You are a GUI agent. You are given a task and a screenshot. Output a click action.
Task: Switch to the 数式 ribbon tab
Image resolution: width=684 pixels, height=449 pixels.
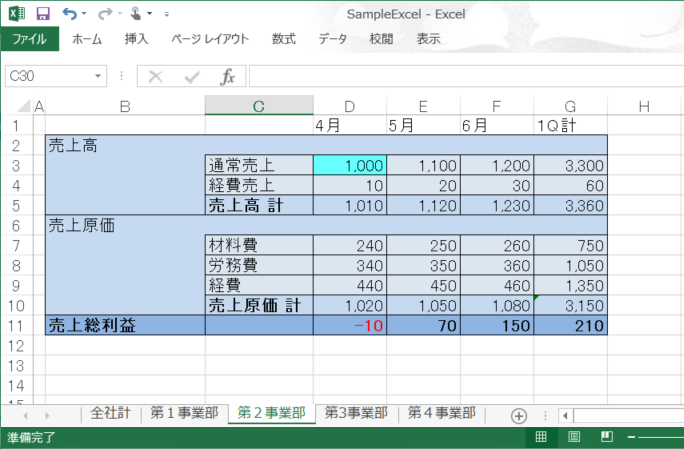(283, 39)
